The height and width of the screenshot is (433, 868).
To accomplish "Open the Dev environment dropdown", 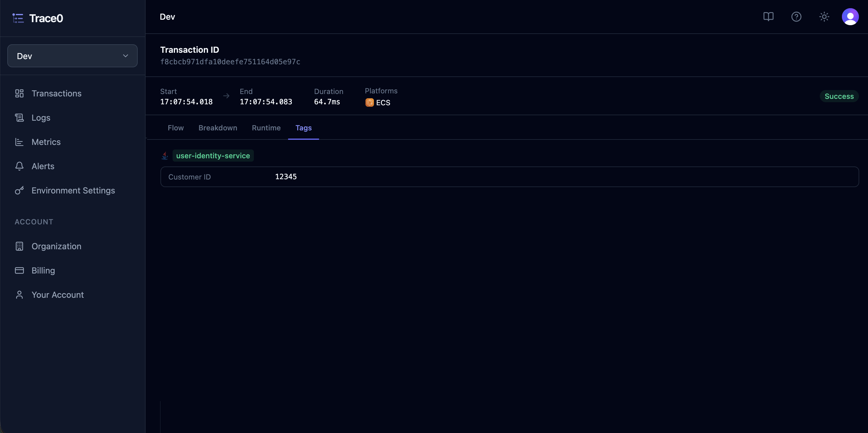I will click(x=72, y=56).
